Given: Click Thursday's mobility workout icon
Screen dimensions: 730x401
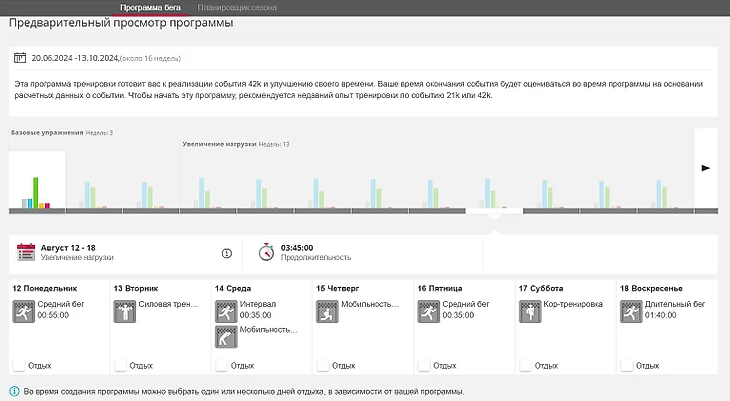Looking at the screenshot, I should coord(326,312).
